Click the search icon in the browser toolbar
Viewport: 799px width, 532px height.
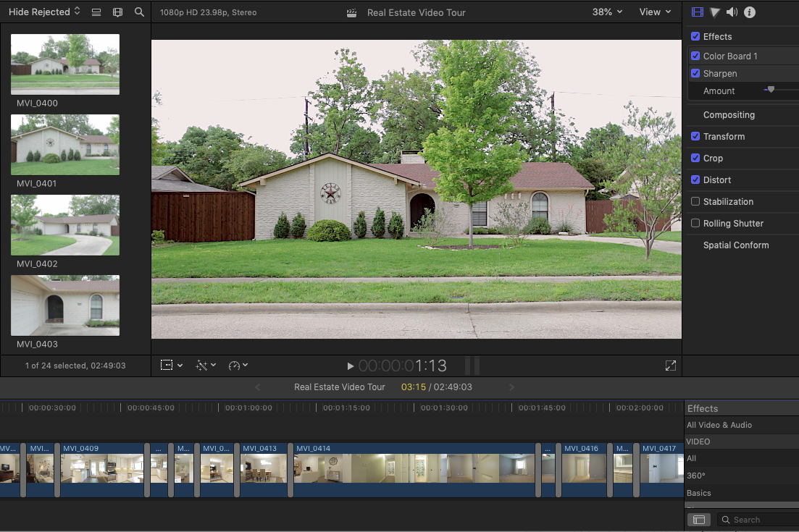coord(139,12)
